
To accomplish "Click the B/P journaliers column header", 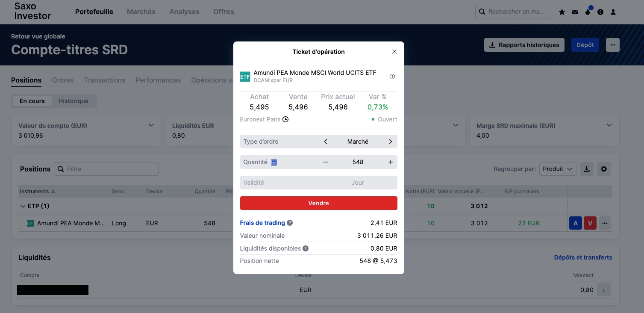I will pos(522,191).
